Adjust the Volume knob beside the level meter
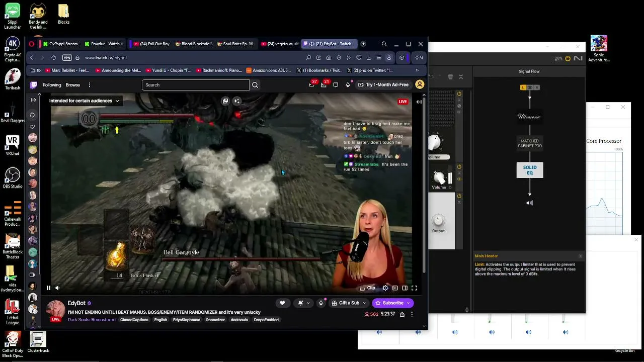Viewport: 644px width, 362px height. click(x=439, y=177)
